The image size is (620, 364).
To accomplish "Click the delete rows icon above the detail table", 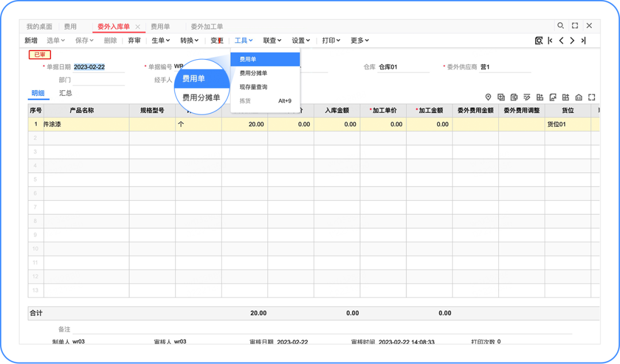I will point(514,97).
